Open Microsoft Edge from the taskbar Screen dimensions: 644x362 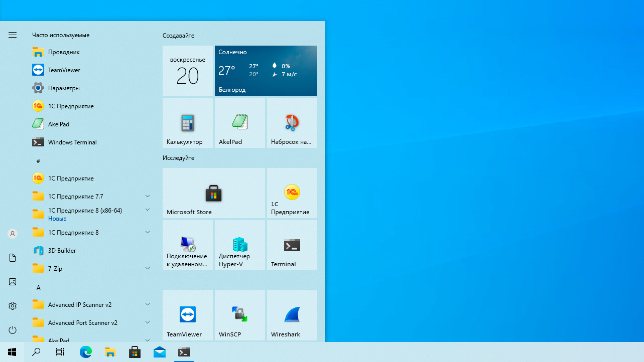point(86,352)
